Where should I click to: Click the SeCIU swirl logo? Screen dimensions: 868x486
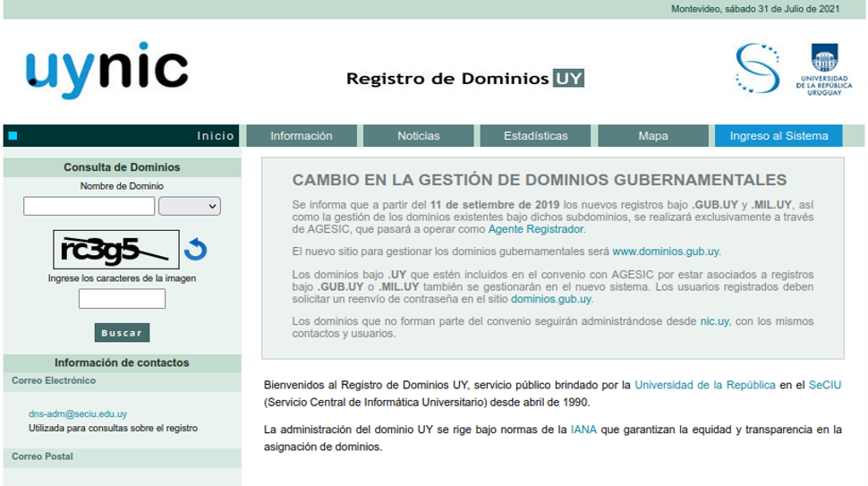pos(757,68)
